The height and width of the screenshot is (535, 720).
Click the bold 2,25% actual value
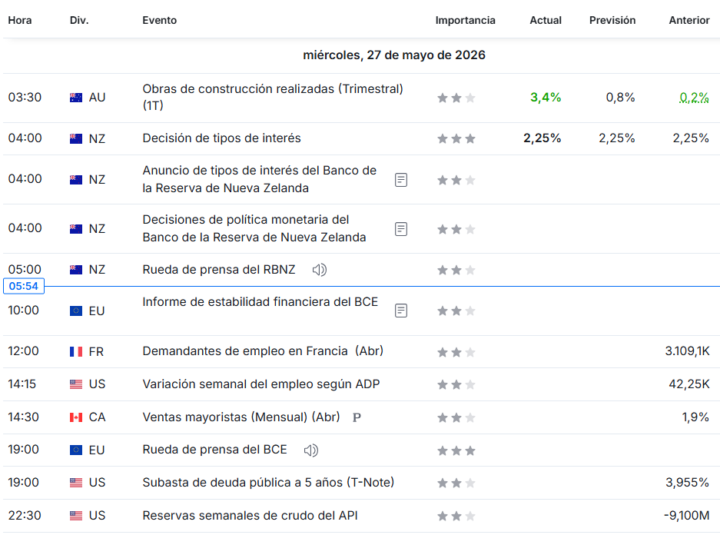click(542, 138)
